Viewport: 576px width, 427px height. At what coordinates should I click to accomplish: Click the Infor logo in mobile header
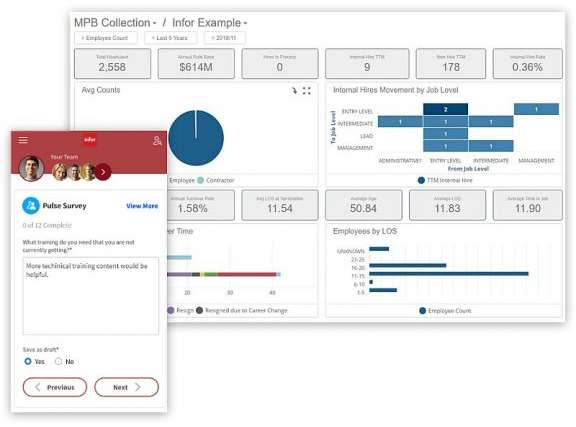click(90, 140)
